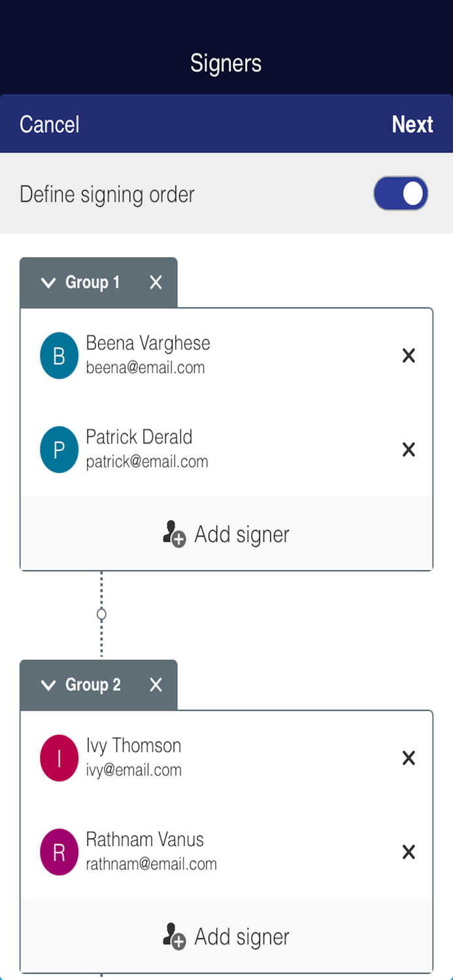Viewport: 453px width, 980px height.
Task: Click the Add signer icon in Group 1
Action: [173, 534]
